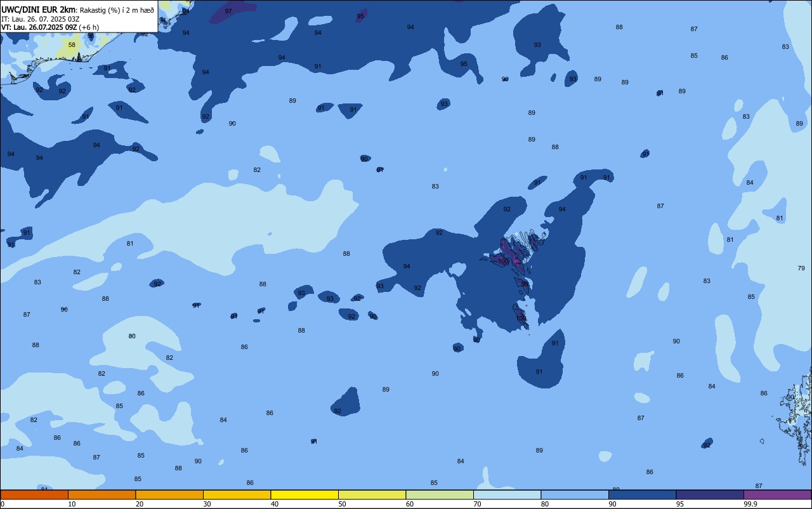This screenshot has height=509, width=812.
Task: Click the legend tick label '99.9'
Action: [x=750, y=504]
